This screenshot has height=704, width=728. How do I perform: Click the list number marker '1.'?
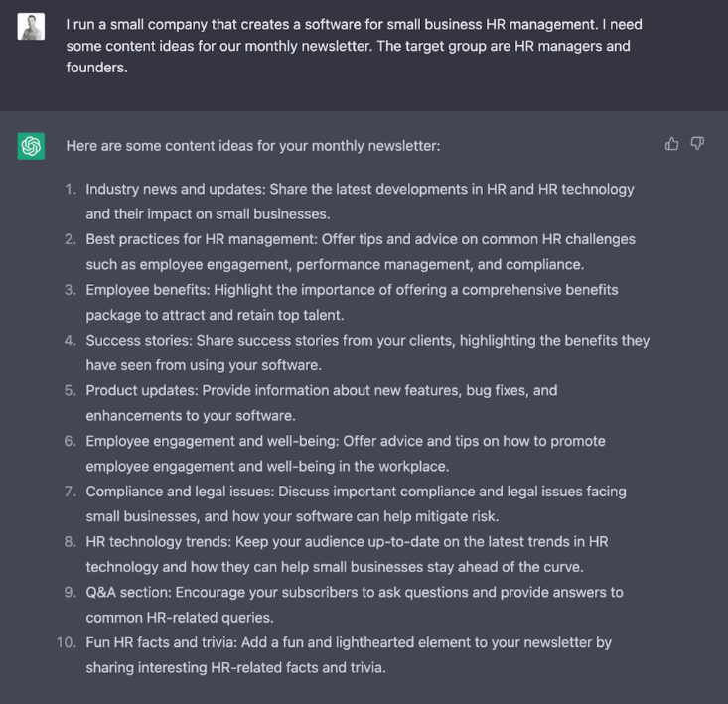point(71,189)
